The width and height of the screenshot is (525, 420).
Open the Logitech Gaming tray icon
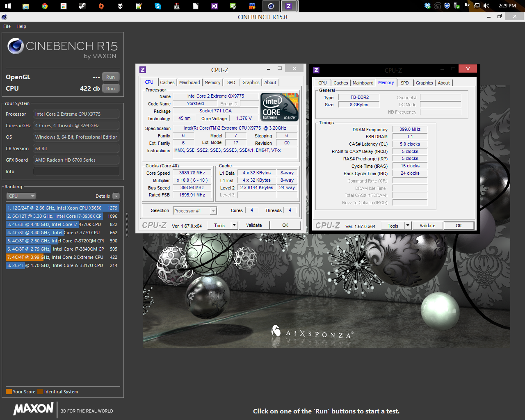(437, 6)
